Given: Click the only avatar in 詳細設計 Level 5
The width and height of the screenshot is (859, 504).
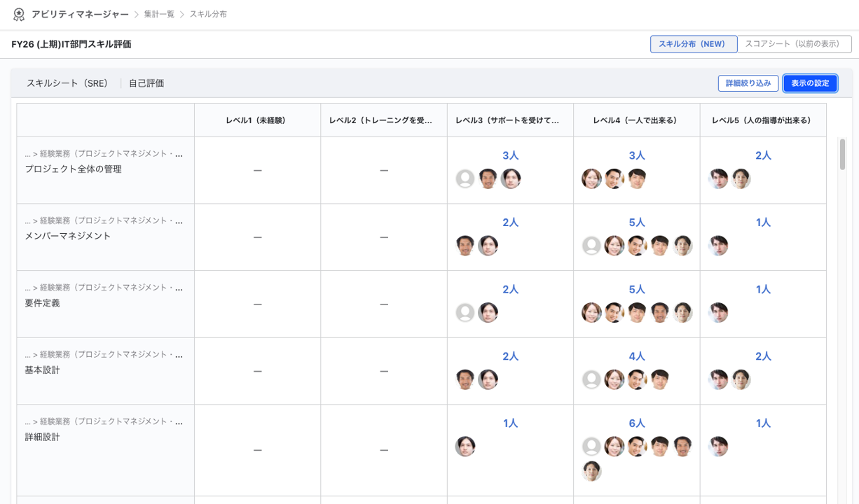Looking at the screenshot, I should coord(718,447).
